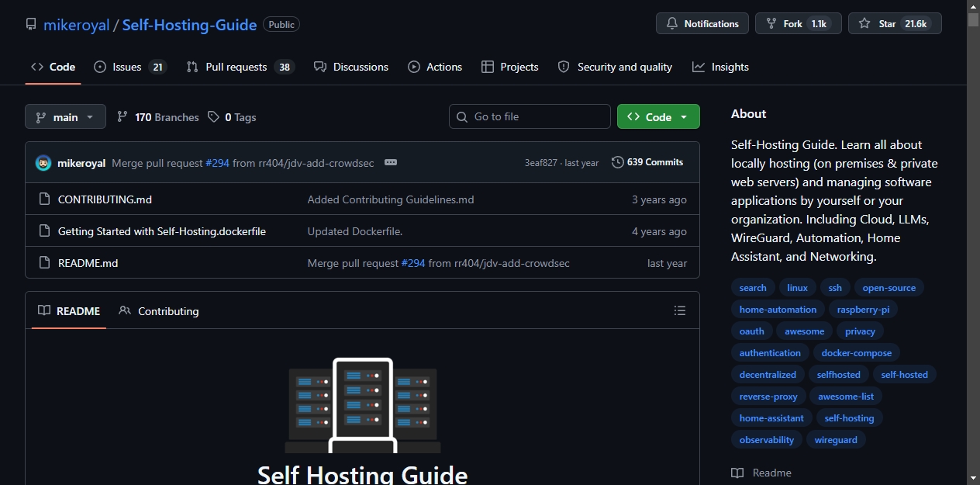Open the mikeroyal owner link in header
The width and height of the screenshot is (980, 485).
coord(75,25)
